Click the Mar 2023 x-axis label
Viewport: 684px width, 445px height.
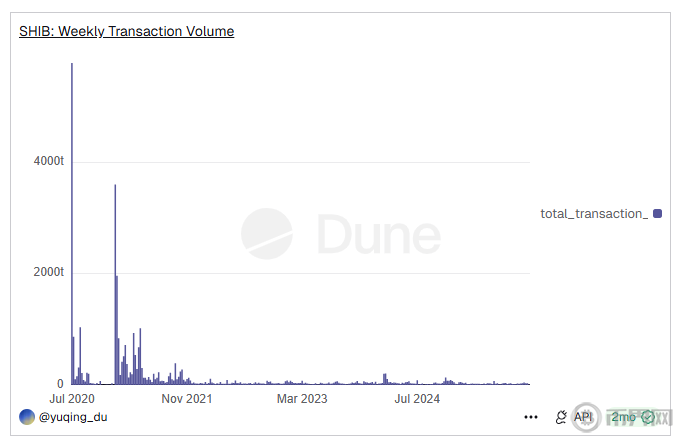click(301, 399)
